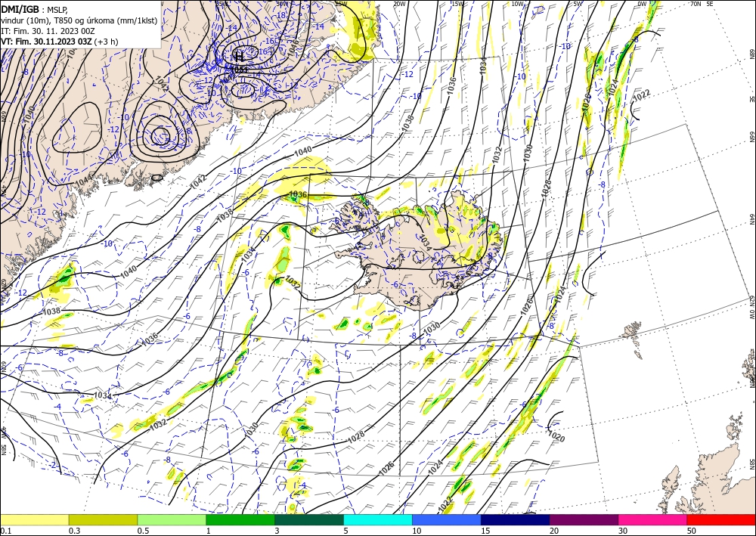Click the 'VT: Fim. 30.11.2023 03Z (+3 h)' line
756x536 pixels.
pos(59,42)
